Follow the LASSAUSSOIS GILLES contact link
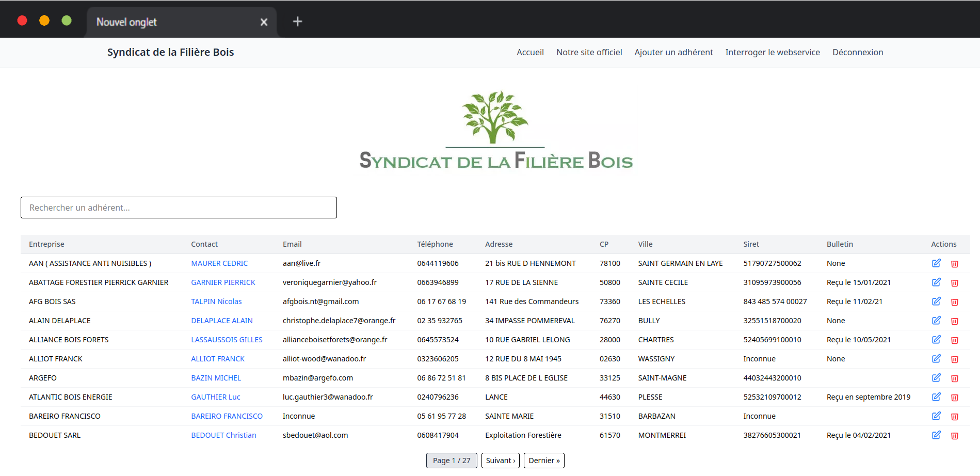The image size is (980, 476). pos(227,340)
